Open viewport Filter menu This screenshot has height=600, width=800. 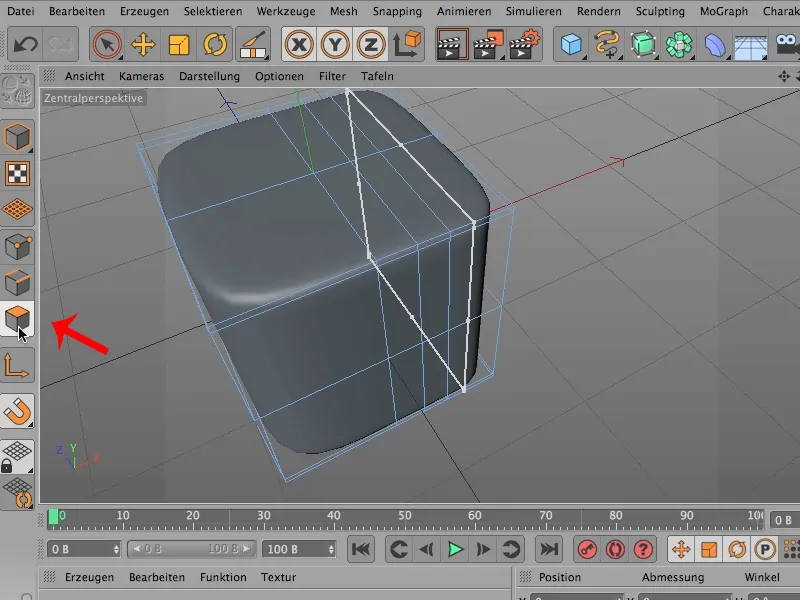[332, 76]
